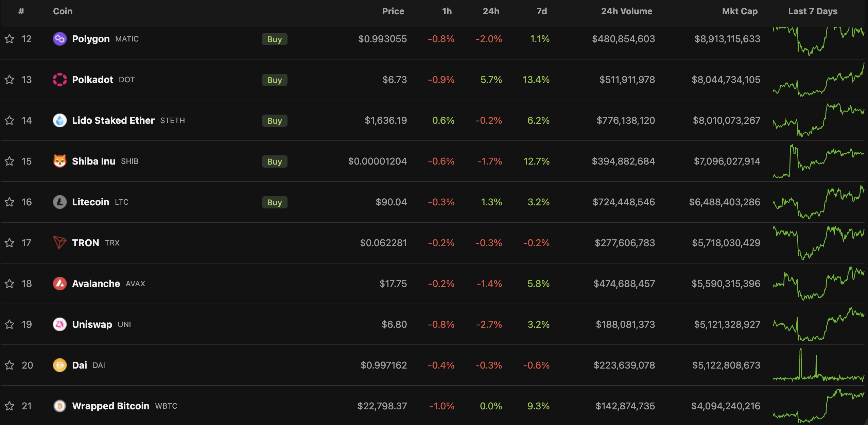Click the TRON red triangle logo

tap(59, 243)
